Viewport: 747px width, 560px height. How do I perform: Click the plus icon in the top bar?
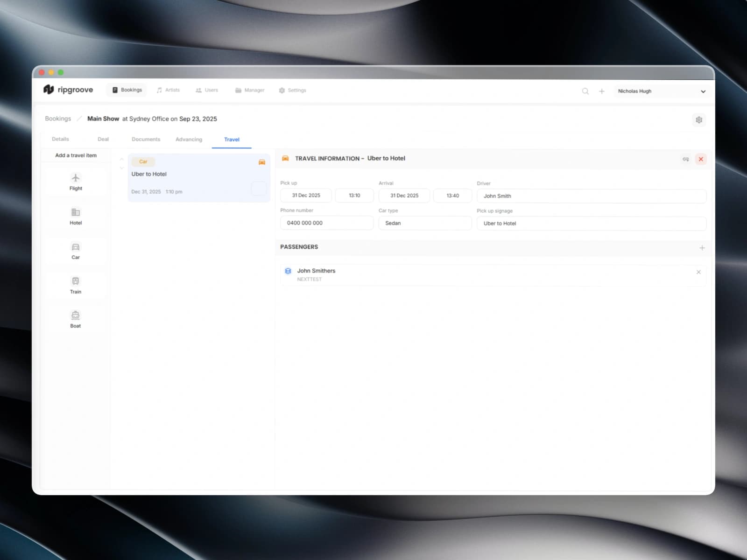(602, 91)
